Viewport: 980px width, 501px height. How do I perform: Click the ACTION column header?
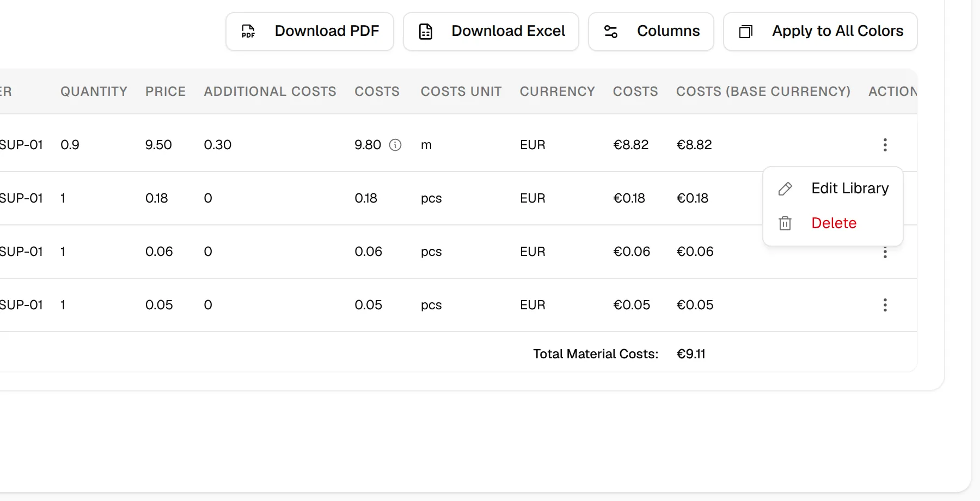pos(893,91)
